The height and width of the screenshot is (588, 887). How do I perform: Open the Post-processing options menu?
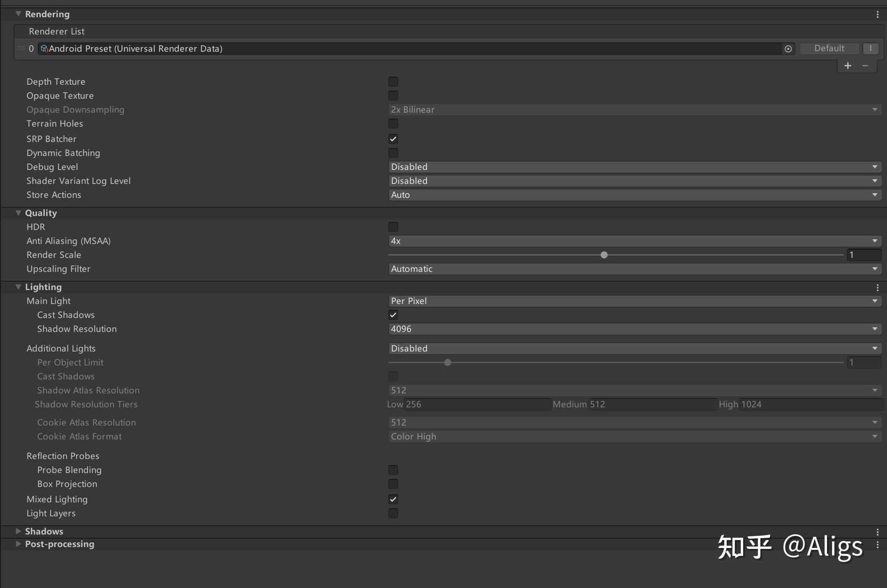tap(878, 544)
